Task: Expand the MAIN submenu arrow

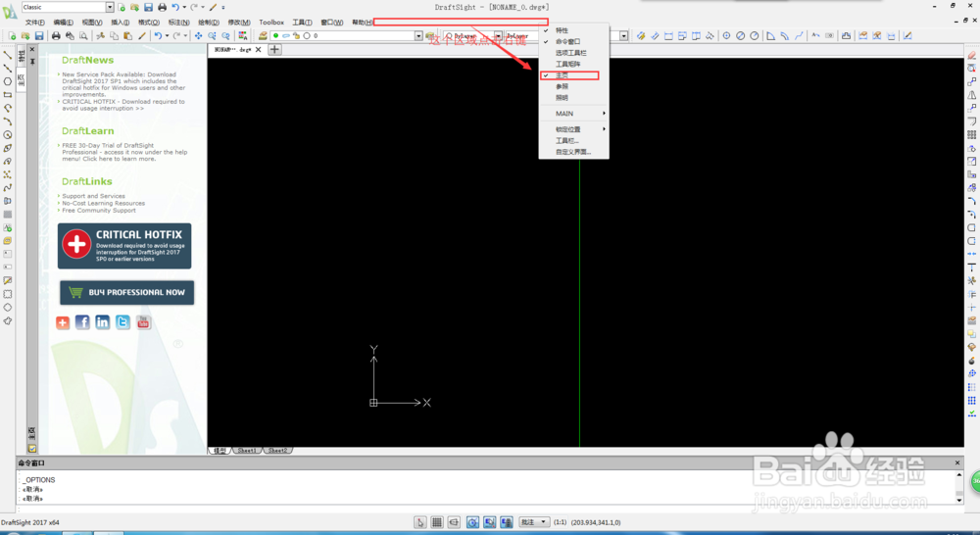Action: pyautogui.click(x=604, y=113)
